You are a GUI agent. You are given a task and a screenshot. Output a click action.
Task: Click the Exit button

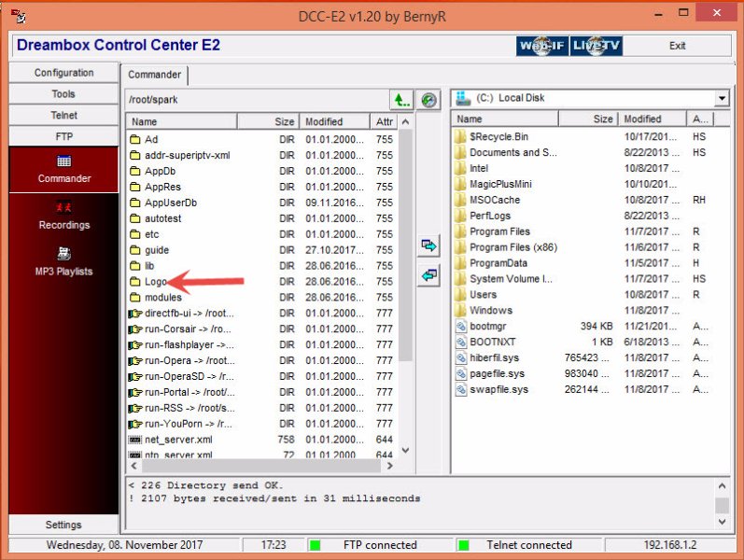click(x=677, y=46)
